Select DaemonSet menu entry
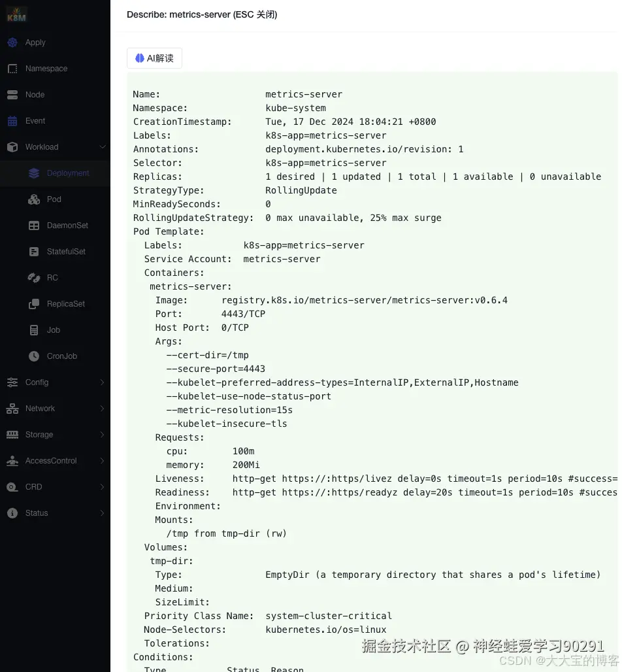Image resolution: width=622 pixels, height=672 pixels. 68,226
